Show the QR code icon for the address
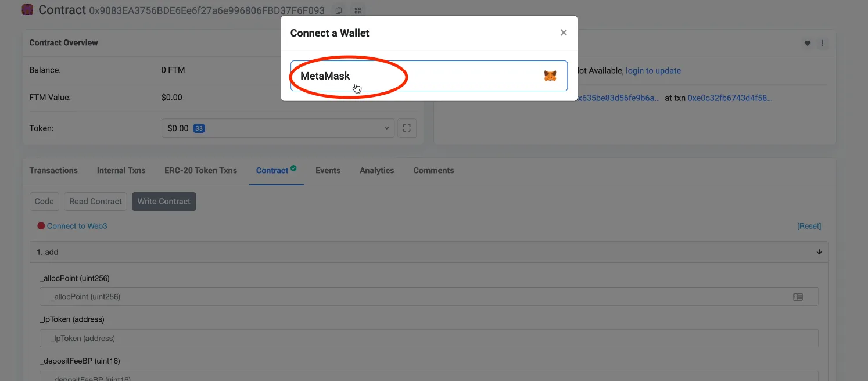This screenshot has width=868, height=381. 357,10
